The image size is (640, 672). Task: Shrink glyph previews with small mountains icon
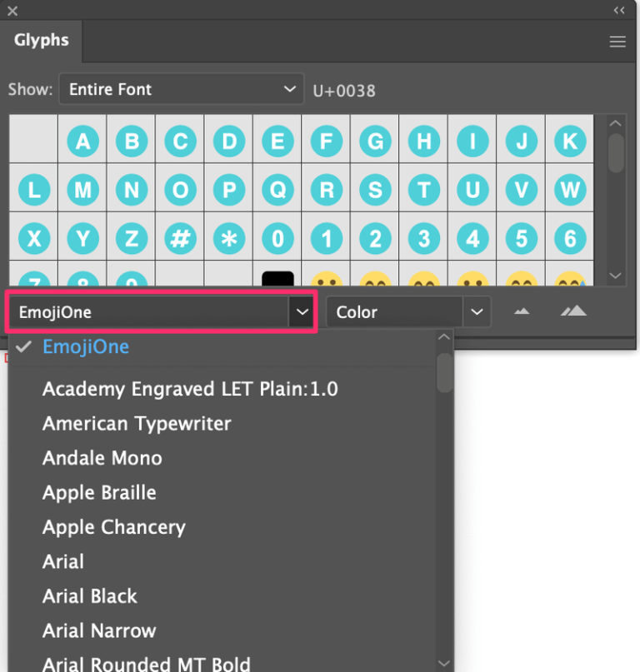(x=521, y=311)
